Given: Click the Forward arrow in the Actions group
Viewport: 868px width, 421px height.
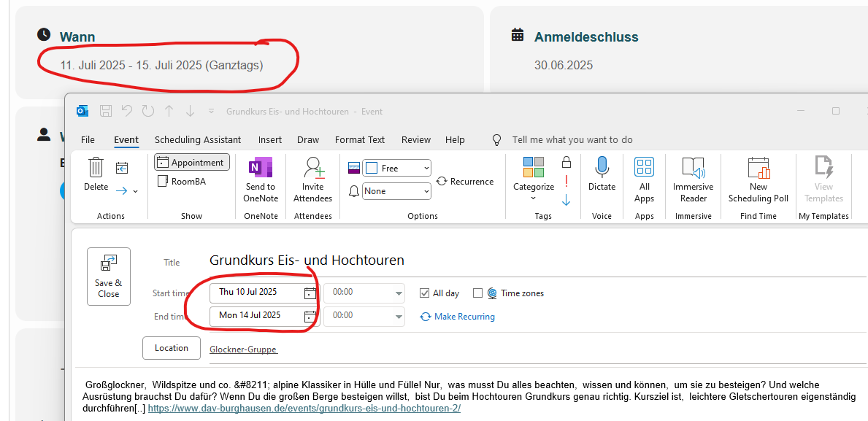Looking at the screenshot, I should (122, 191).
